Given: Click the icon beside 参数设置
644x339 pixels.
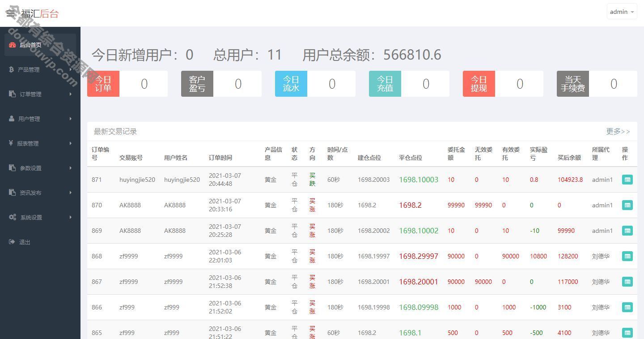Looking at the screenshot, I should [12, 168].
